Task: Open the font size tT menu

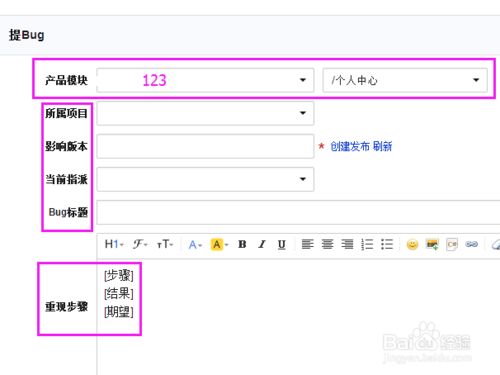Action: pos(165,244)
